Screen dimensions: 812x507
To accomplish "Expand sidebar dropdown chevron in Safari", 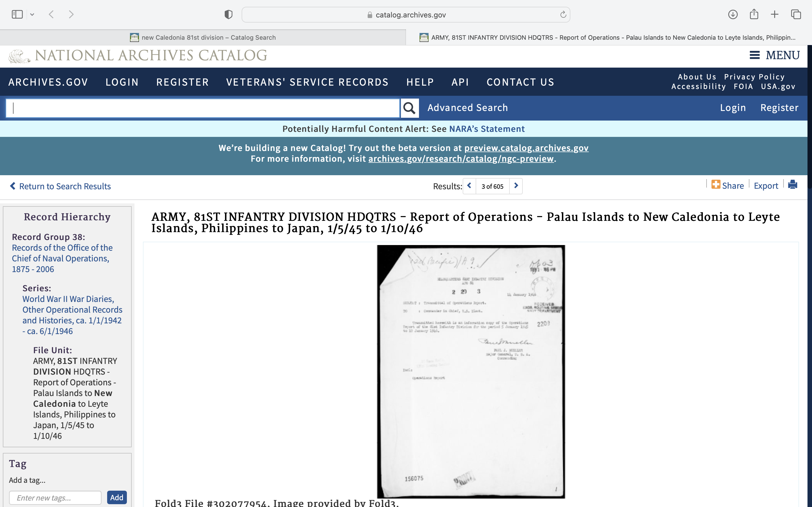I will click(x=32, y=14).
